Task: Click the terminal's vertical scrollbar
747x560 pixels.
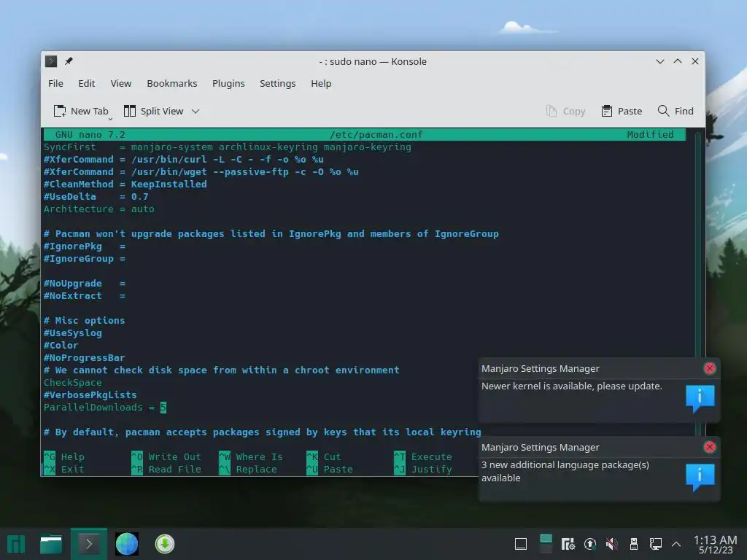Action: pyautogui.click(x=698, y=281)
